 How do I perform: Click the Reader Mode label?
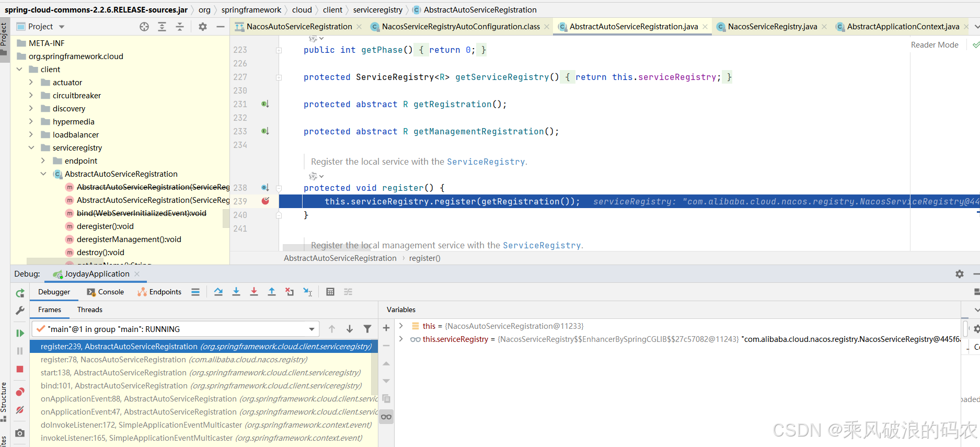coord(935,45)
